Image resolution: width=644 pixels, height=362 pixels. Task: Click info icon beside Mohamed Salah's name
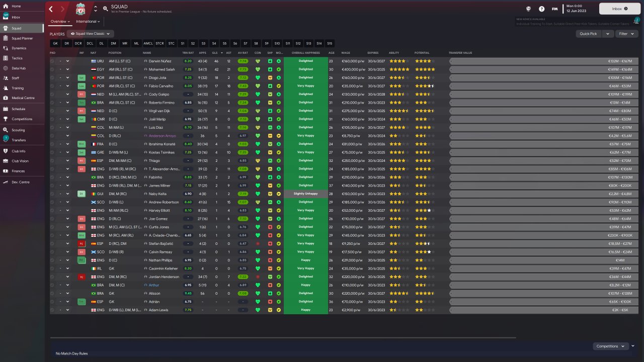pyautogui.click(x=146, y=69)
